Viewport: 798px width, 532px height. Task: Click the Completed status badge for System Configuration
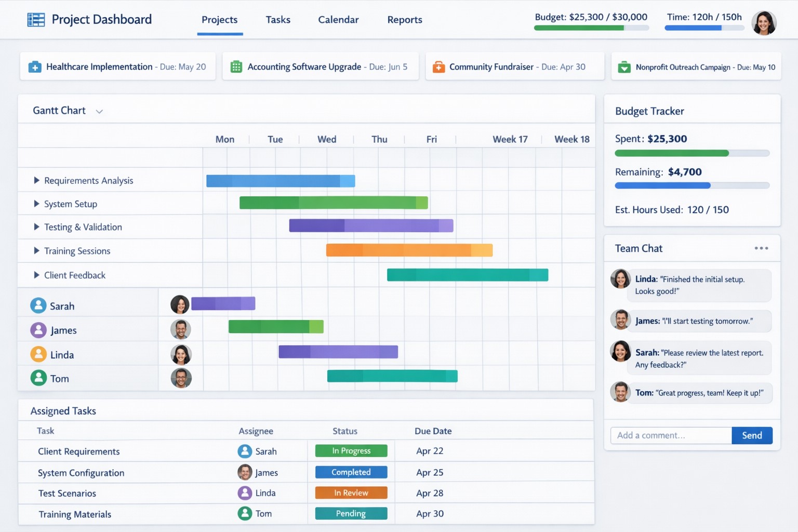pos(351,472)
